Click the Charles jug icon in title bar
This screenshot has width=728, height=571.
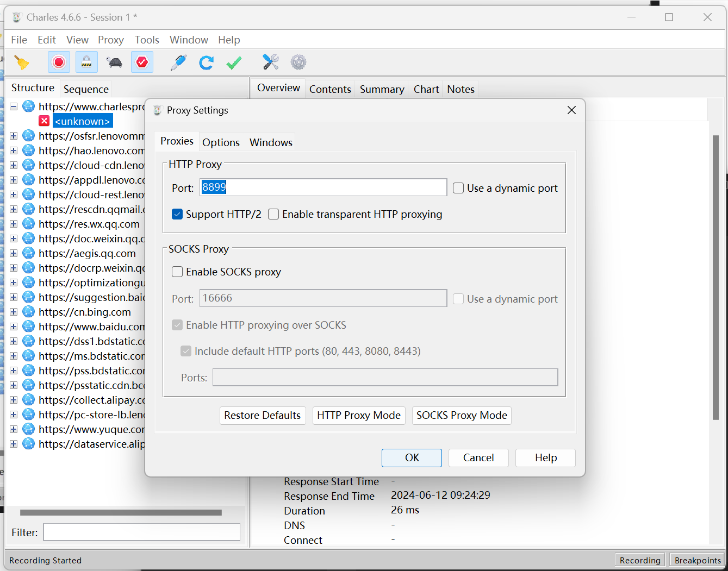[x=16, y=17]
